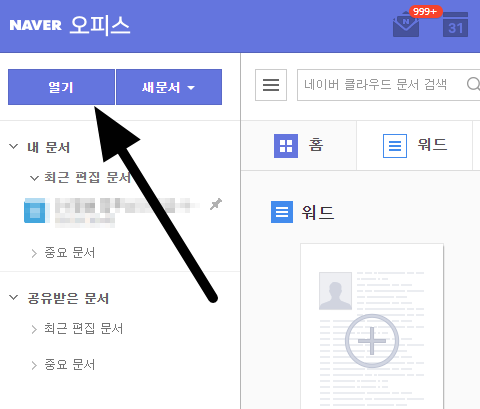This screenshot has width=480, height=409.
Task: Select the 공유받은 문서 label
Action: [x=68, y=298]
